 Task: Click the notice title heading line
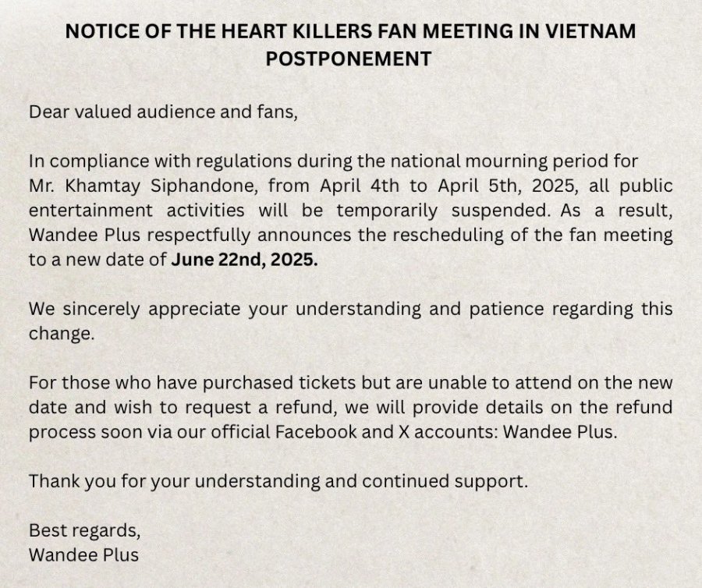[350, 31]
